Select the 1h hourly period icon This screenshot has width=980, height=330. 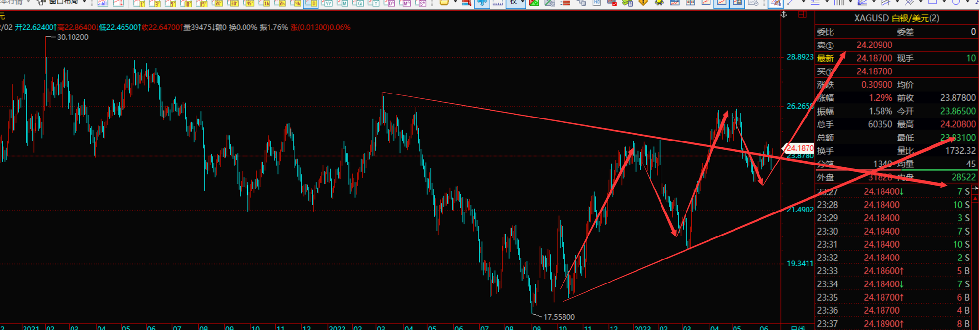[265, 3]
